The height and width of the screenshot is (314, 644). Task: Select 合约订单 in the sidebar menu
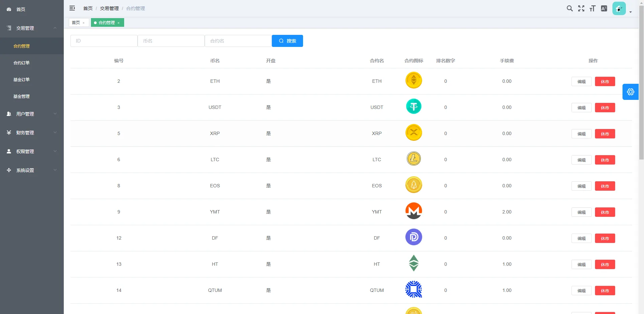[22, 63]
